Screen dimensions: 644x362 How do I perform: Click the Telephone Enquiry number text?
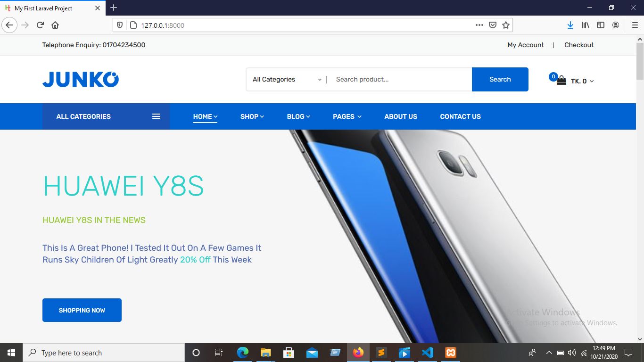click(x=94, y=45)
